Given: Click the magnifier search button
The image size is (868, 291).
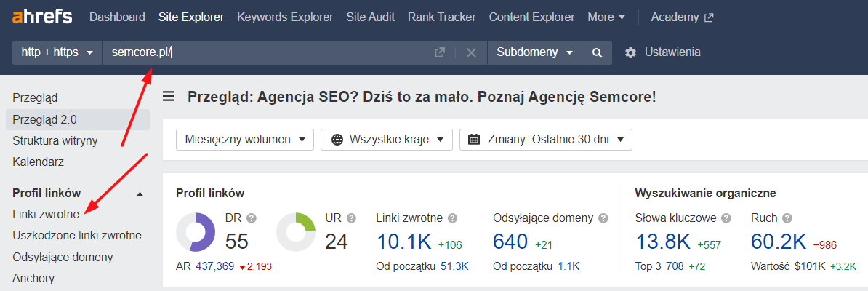Looking at the screenshot, I should (597, 52).
